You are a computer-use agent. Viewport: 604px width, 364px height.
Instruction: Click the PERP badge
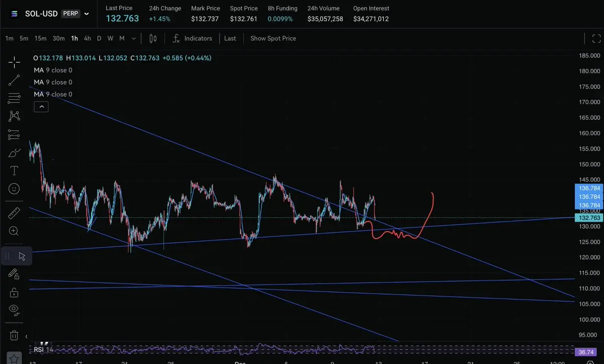pos(70,14)
